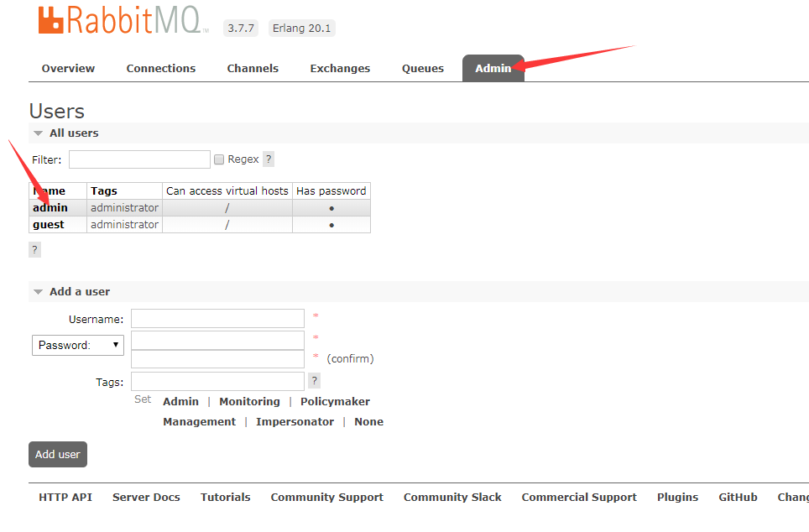Viewport: 809px width, 532px height.
Task: Open the HTTP API footer link
Action: [65, 497]
